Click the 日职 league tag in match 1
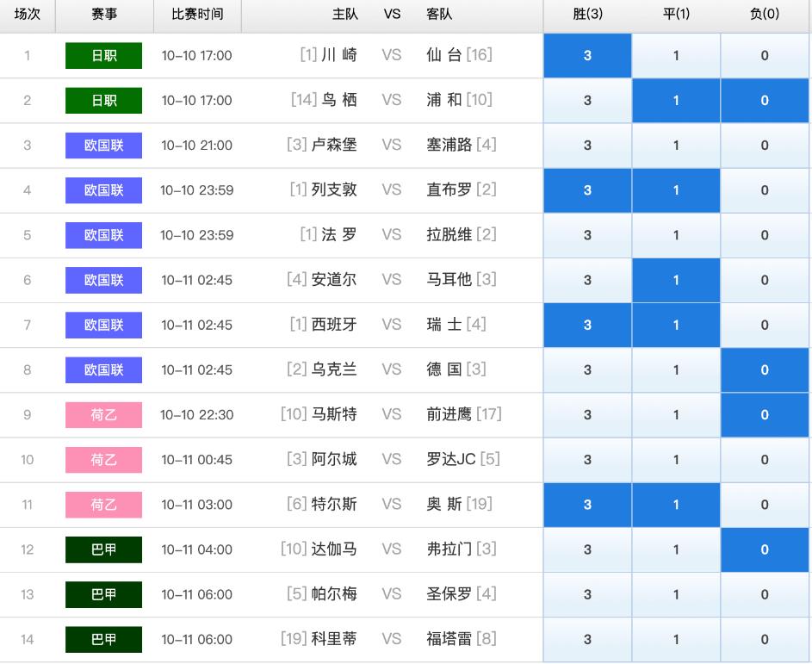812x664 pixels. (x=103, y=55)
